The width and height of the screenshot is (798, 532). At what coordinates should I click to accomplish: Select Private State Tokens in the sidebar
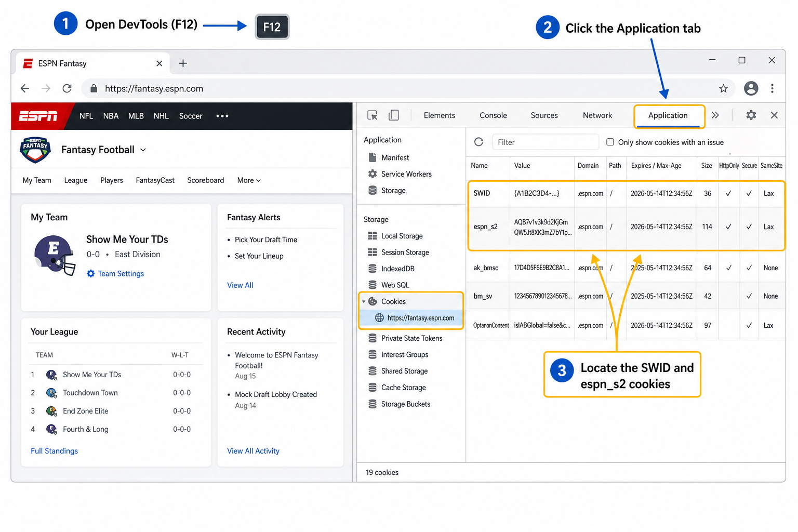(x=412, y=338)
